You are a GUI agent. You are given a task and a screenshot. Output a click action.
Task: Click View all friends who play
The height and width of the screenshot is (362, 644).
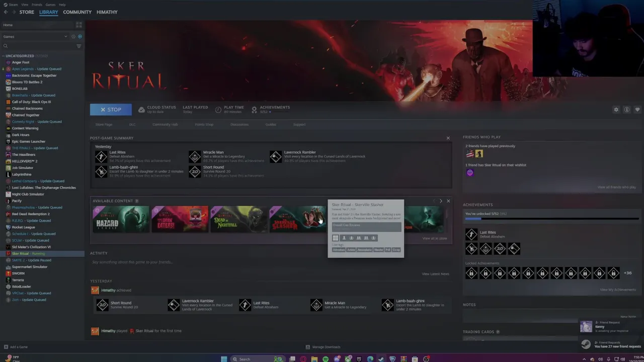(x=617, y=187)
